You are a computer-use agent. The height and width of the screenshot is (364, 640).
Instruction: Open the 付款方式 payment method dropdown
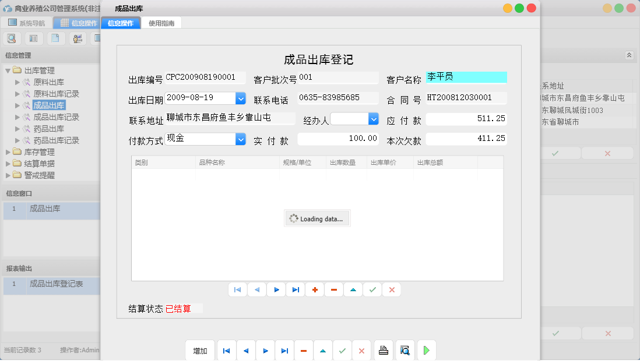click(x=240, y=139)
